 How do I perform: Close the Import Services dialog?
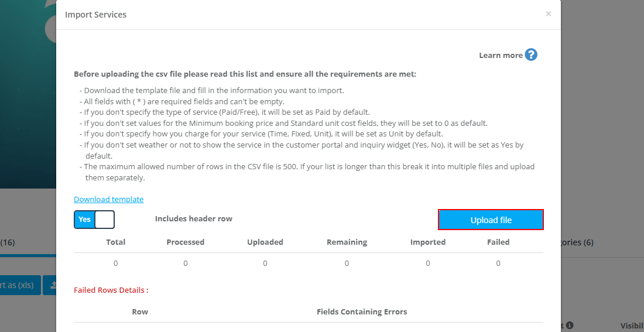point(548,14)
